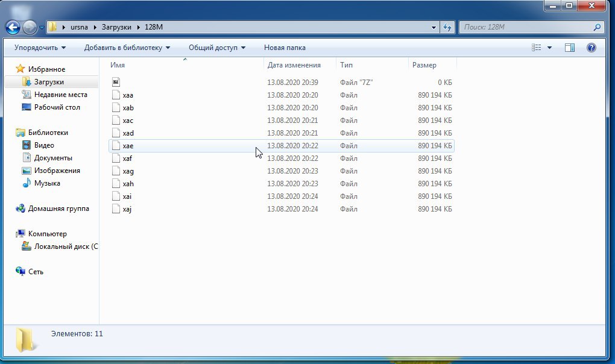Open Недавние места in sidebar
Screen dimensions: 615x364
coord(61,95)
